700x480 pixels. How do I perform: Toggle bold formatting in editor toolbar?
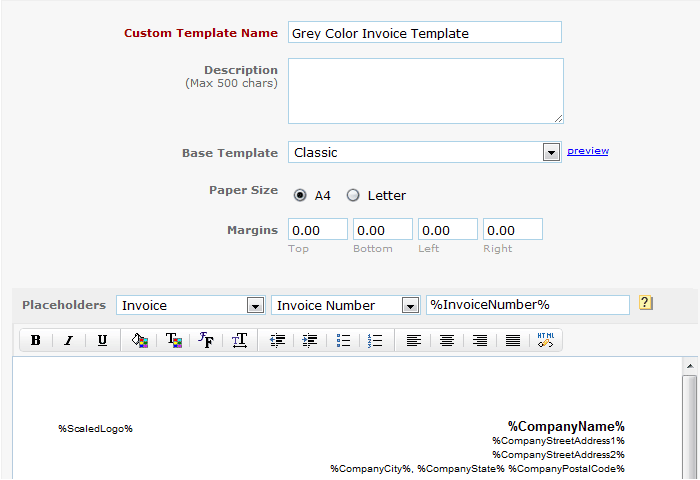coord(36,341)
